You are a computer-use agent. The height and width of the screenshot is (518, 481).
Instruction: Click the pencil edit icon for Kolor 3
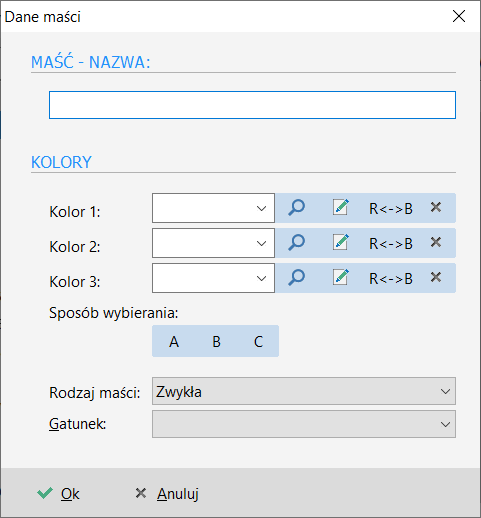tap(341, 278)
